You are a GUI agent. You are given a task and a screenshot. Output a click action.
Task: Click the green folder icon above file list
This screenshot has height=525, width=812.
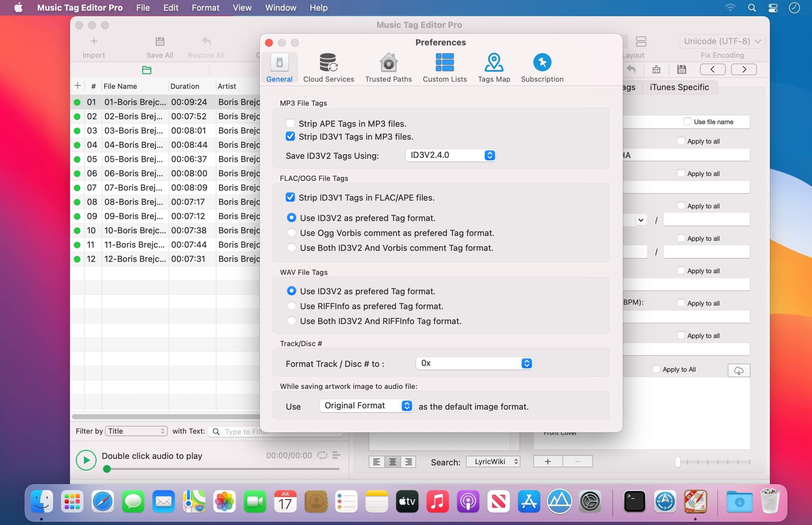click(x=146, y=70)
